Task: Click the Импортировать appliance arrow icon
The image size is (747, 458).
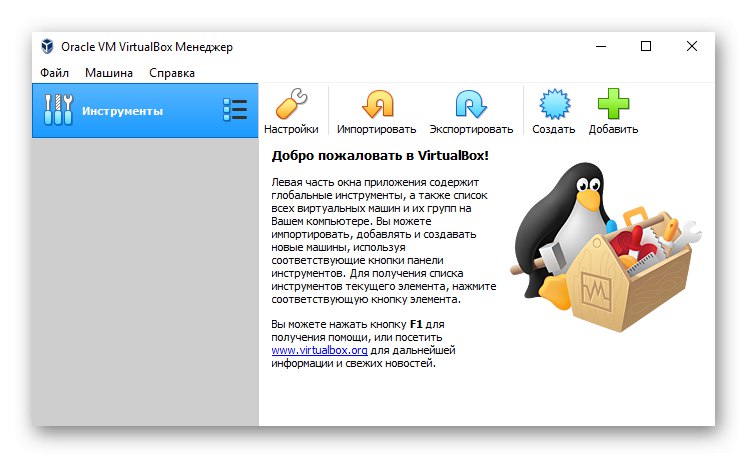Action: 378,103
